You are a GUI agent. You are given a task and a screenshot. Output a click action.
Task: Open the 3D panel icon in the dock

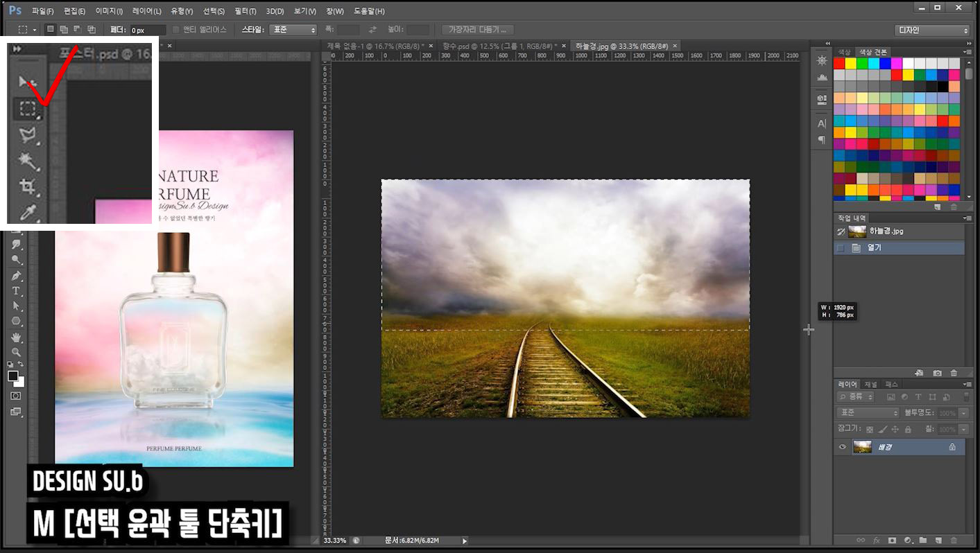822,99
